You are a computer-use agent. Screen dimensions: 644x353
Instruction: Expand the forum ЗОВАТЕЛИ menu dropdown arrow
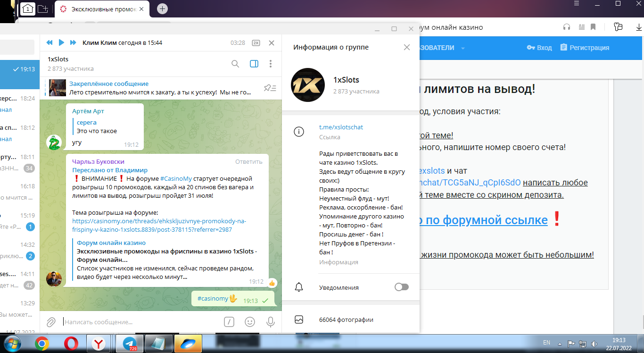pos(463,48)
